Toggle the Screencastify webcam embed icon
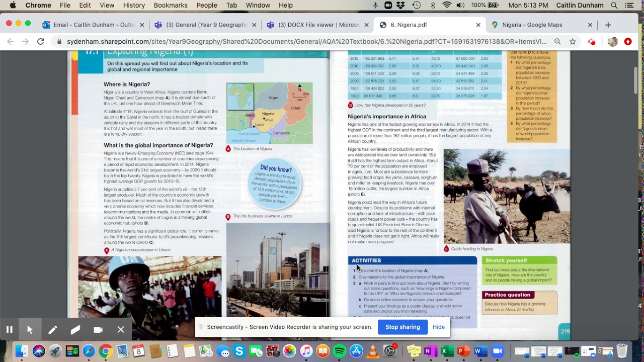The image size is (644, 362). pyautogui.click(x=98, y=330)
